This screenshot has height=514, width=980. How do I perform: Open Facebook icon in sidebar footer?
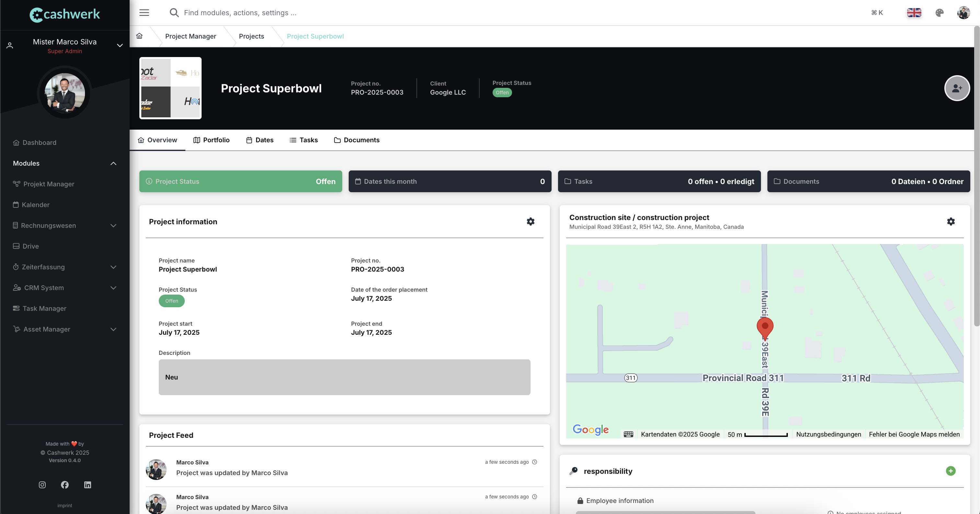[x=65, y=485]
